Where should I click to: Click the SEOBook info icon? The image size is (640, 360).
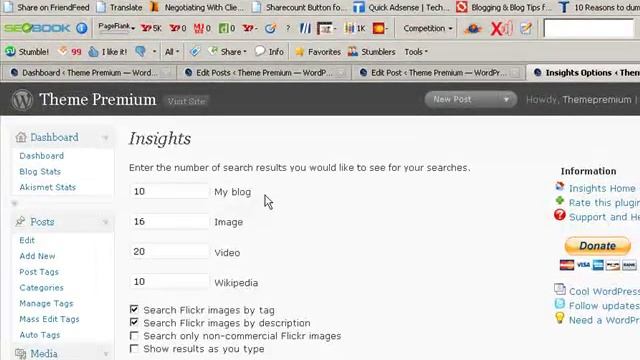click(x=82, y=28)
